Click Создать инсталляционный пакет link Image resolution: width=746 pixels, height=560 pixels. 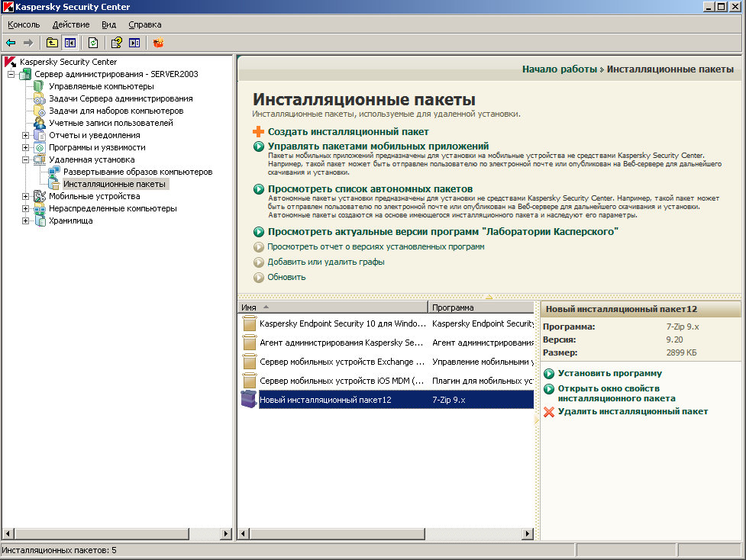tap(348, 132)
